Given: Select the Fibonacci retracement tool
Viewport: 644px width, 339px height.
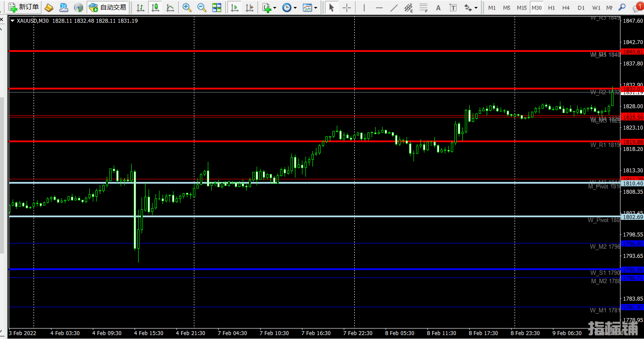Looking at the screenshot, I should click(x=423, y=7).
